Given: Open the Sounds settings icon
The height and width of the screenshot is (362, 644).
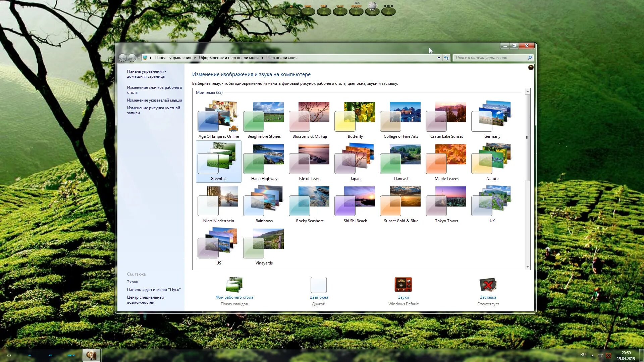Looking at the screenshot, I should click(x=403, y=285).
